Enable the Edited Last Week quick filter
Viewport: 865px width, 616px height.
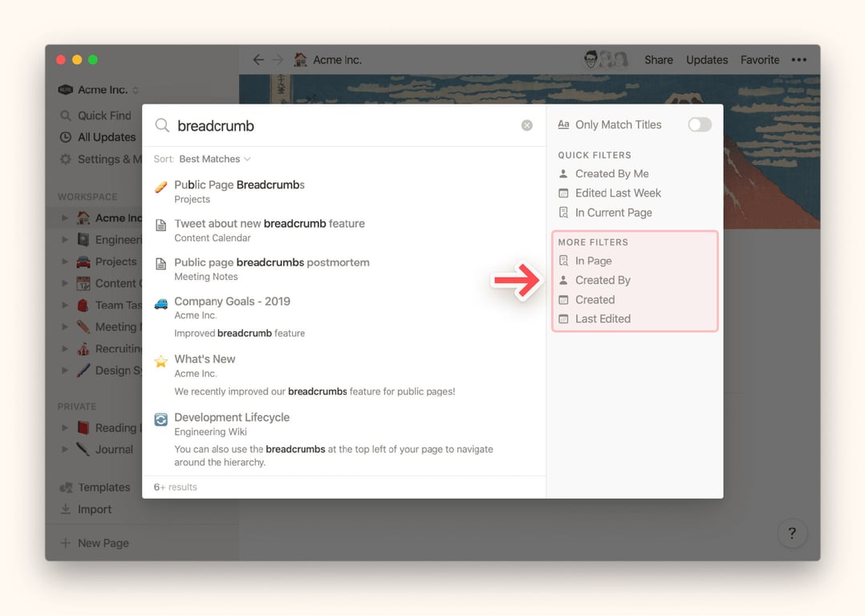618,192
